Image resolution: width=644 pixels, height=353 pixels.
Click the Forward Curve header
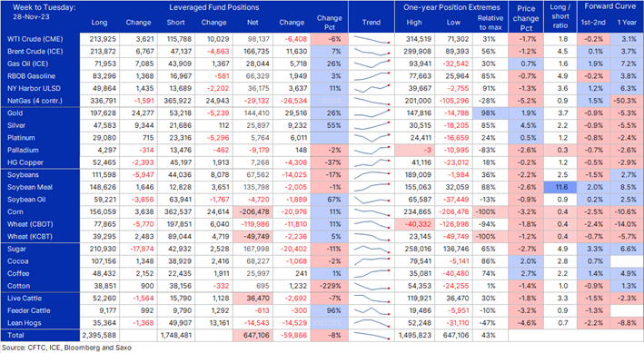tap(609, 6)
